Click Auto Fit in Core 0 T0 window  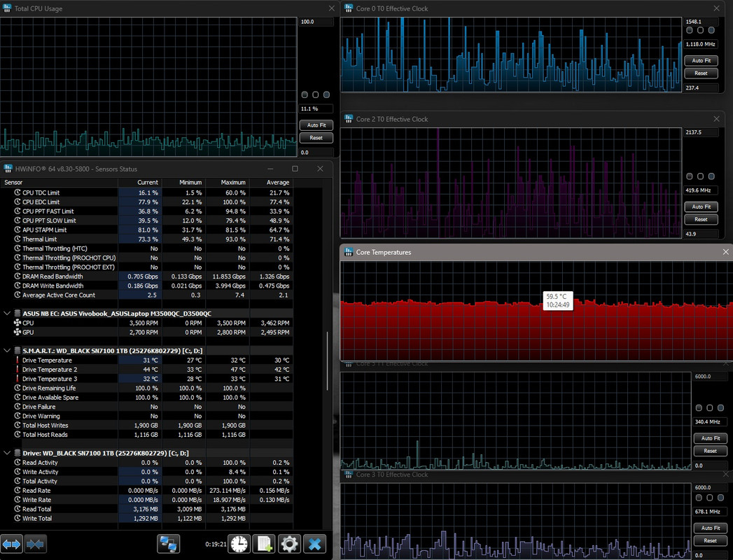click(x=701, y=61)
